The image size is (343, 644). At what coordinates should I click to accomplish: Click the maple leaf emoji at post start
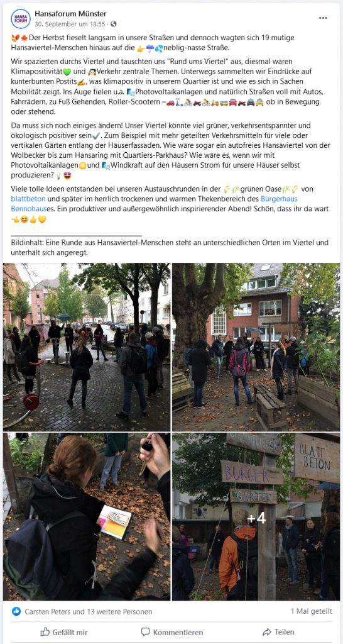click(x=24, y=38)
